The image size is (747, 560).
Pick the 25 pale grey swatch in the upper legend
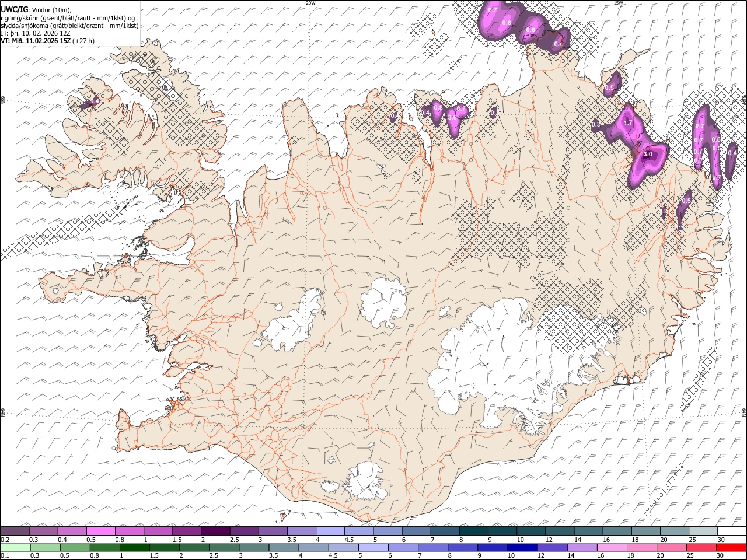click(x=704, y=531)
